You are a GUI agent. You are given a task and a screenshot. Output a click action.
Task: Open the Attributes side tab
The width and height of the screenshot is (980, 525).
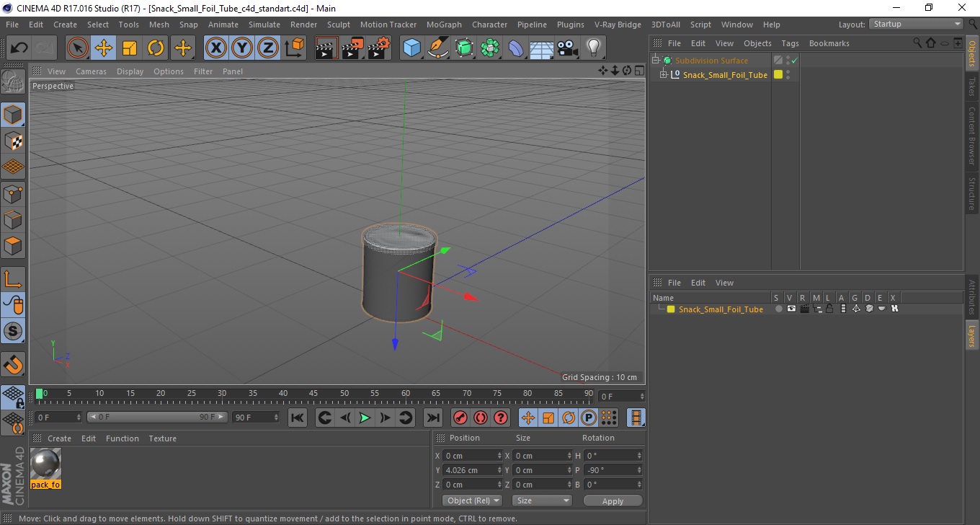[x=972, y=297]
